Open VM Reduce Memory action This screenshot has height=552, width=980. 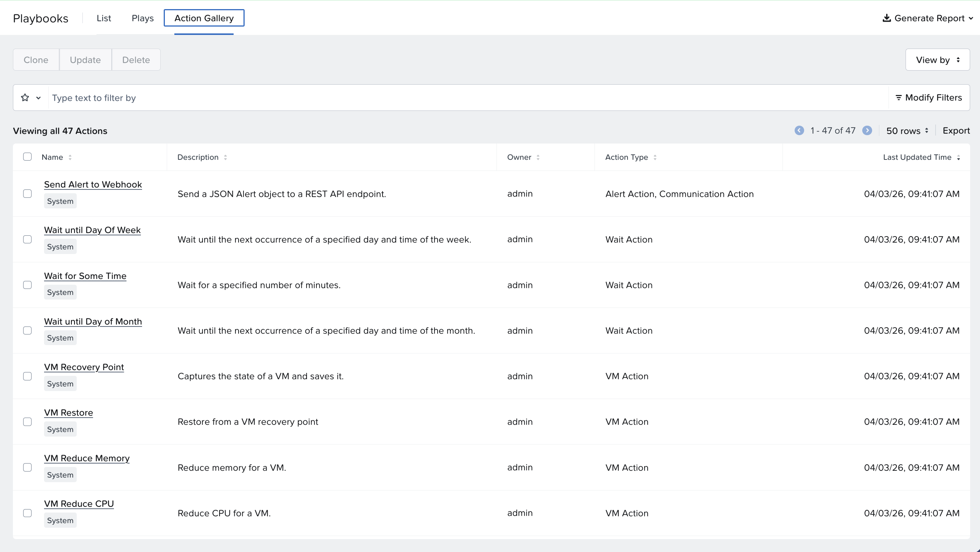[87, 459]
